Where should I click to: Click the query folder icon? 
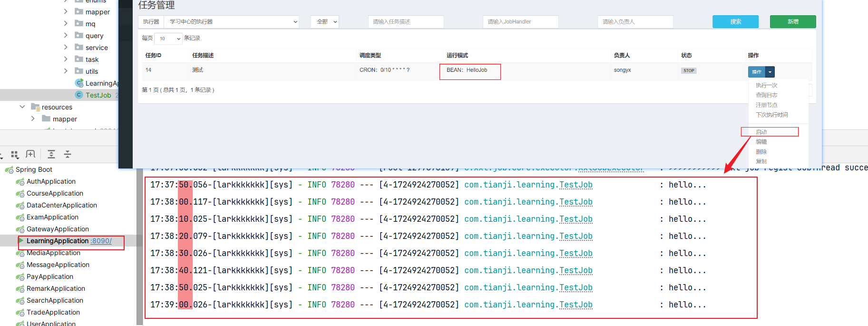coord(79,35)
